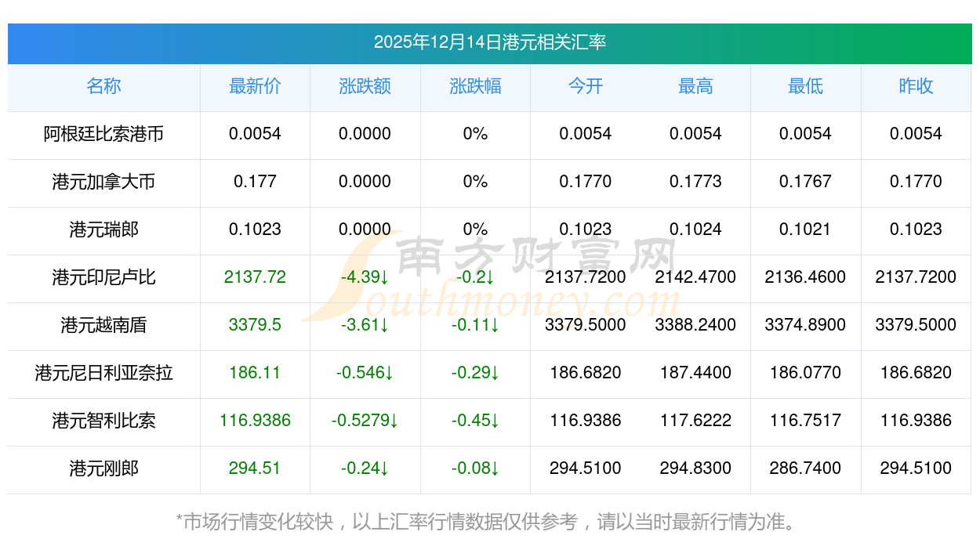Click the 最低 column header
The image size is (980, 546).
805,86
